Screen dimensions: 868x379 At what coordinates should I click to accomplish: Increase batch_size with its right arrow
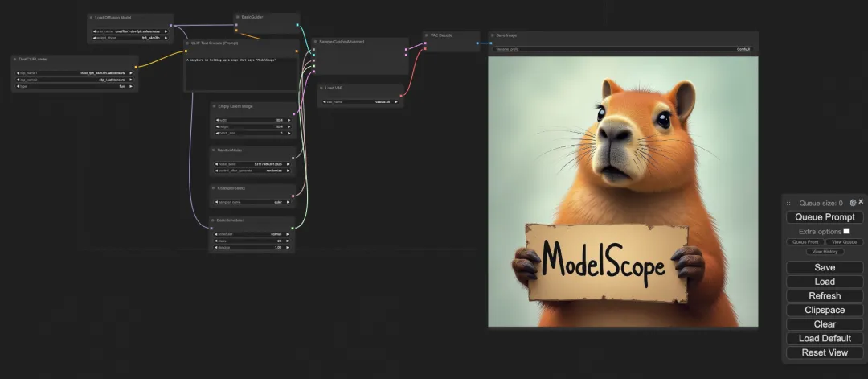coord(289,133)
